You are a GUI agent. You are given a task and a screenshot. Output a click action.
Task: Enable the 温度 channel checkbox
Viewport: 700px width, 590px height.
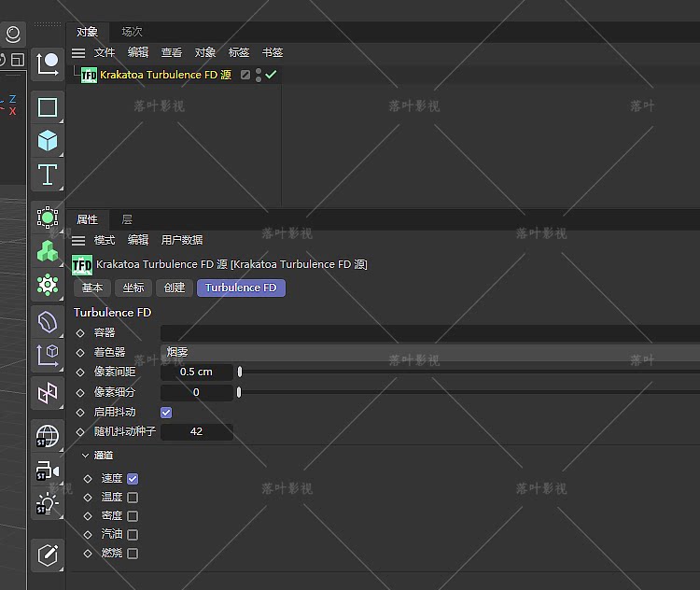pyautogui.click(x=133, y=498)
